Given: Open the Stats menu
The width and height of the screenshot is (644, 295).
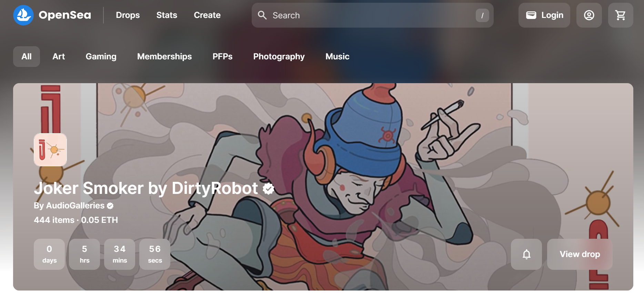Looking at the screenshot, I should (167, 15).
